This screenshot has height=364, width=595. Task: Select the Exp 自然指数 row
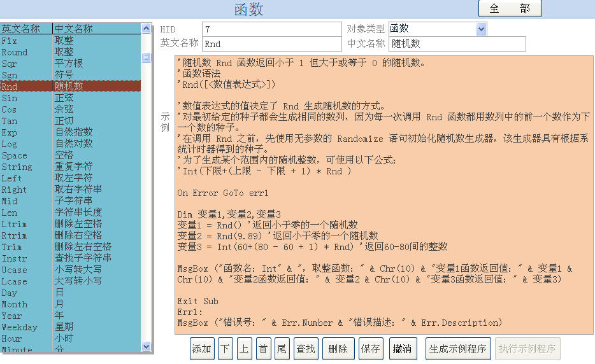click(x=70, y=132)
